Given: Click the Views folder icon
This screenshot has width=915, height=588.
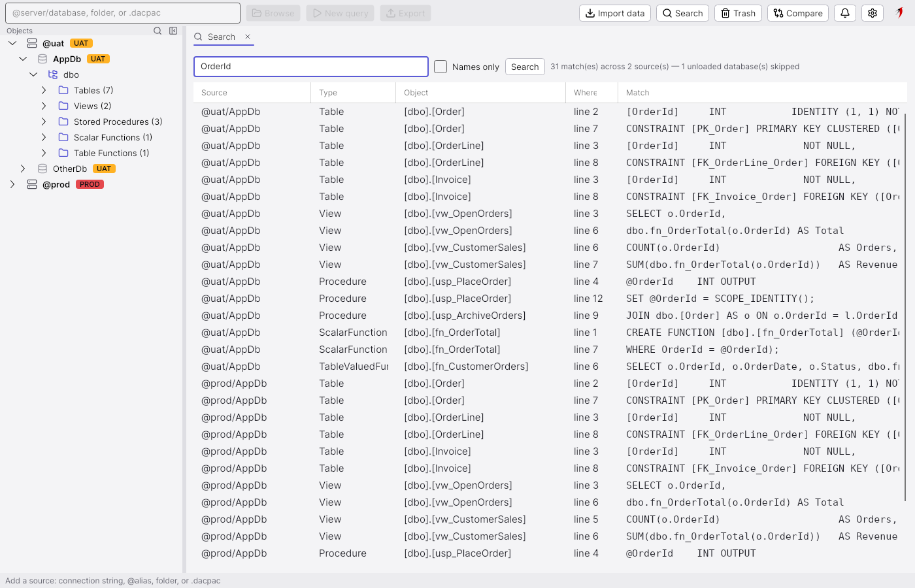Looking at the screenshot, I should pyautogui.click(x=63, y=106).
